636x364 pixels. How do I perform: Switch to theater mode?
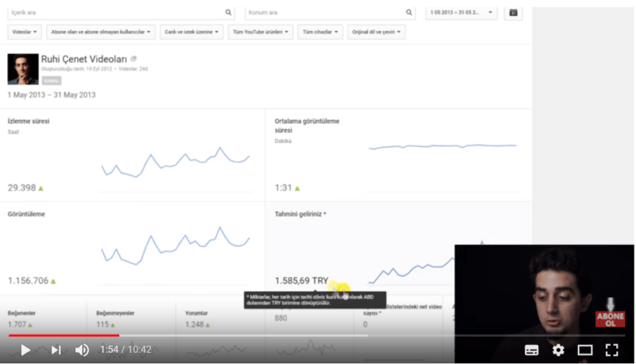coord(585,350)
